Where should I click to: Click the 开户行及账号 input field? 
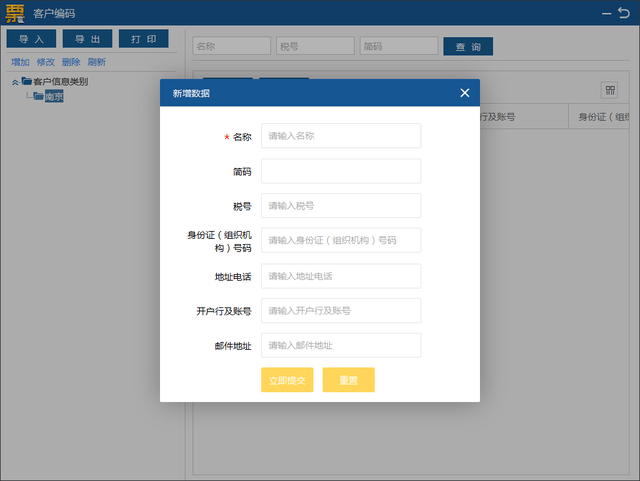tap(341, 310)
